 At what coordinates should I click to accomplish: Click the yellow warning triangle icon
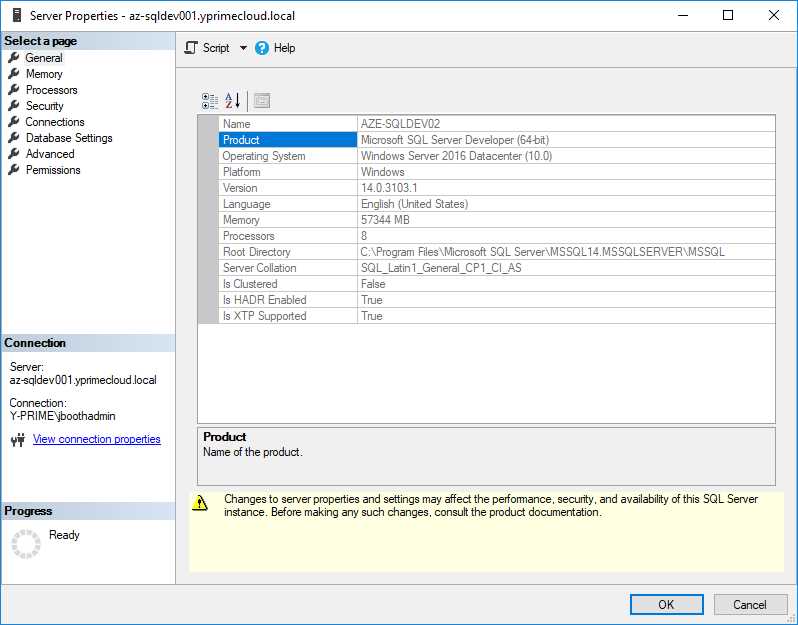(x=200, y=503)
